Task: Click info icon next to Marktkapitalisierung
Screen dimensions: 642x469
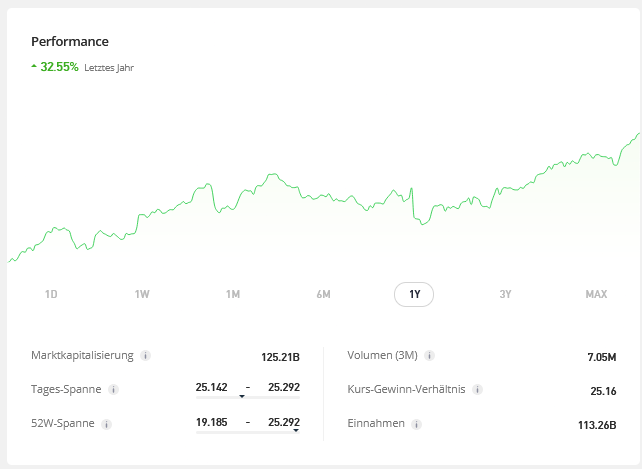Action: [146, 355]
